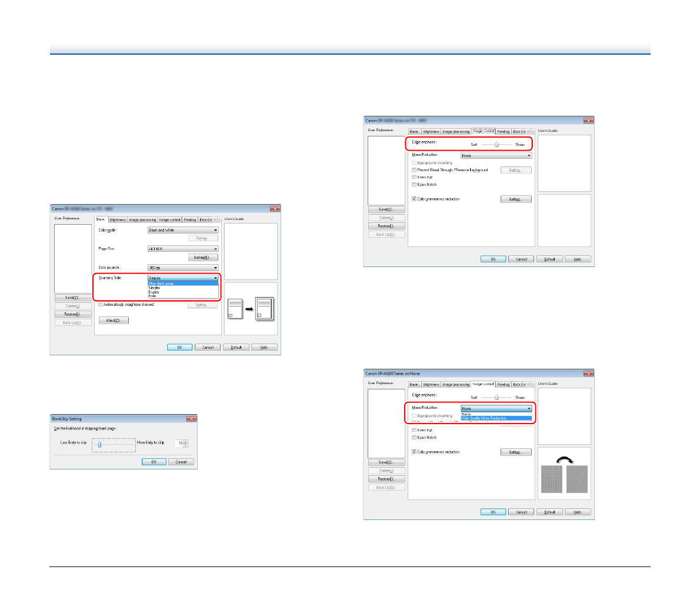The height and width of the screenshot is (600, 700).
Task: Click the moire pattern preview image
Action: coord(564,479)
